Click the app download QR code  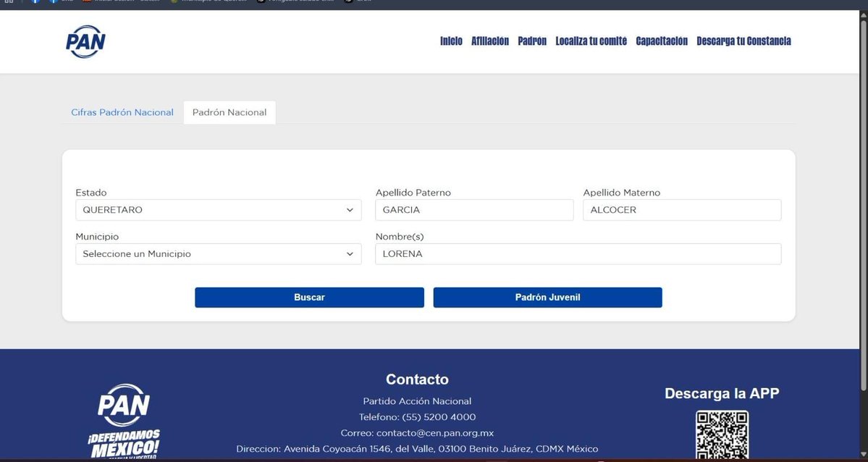722,435
